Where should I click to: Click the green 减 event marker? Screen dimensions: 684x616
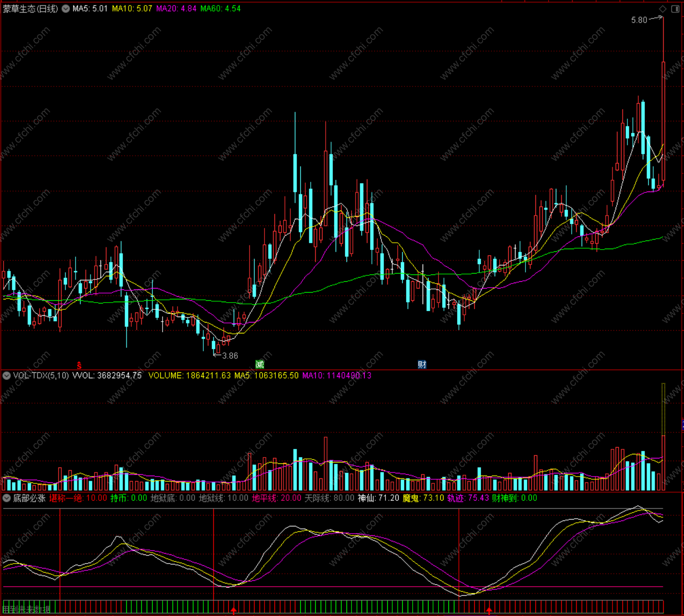point(260,365)
